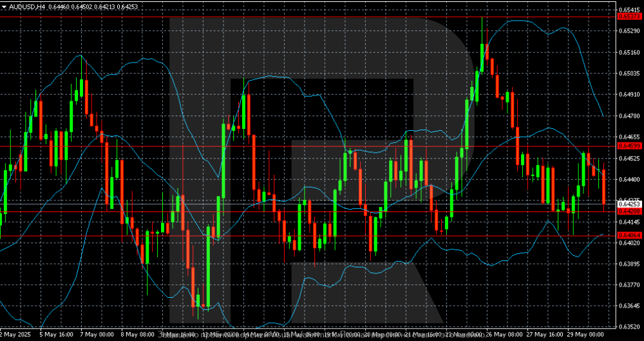Click the 0.65415 price scale label
Image resolution: width=644 pixels, height=341 pixels.
coord(629,10)
